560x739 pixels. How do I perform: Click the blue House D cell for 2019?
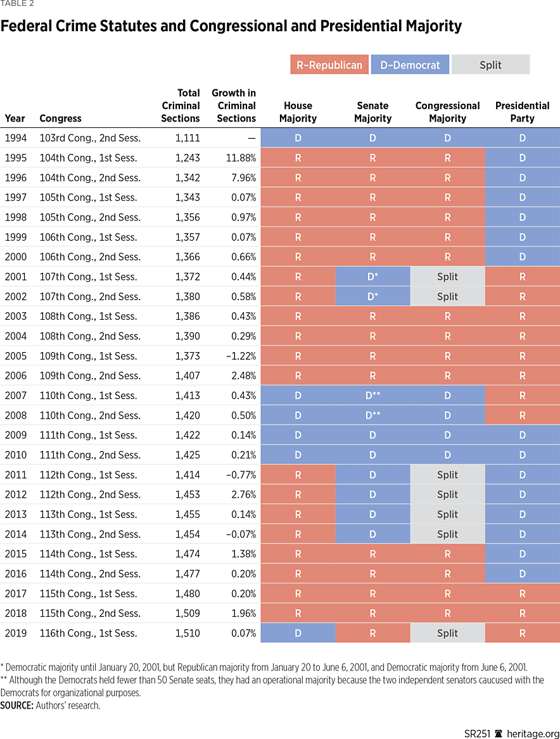click(298, 633)
